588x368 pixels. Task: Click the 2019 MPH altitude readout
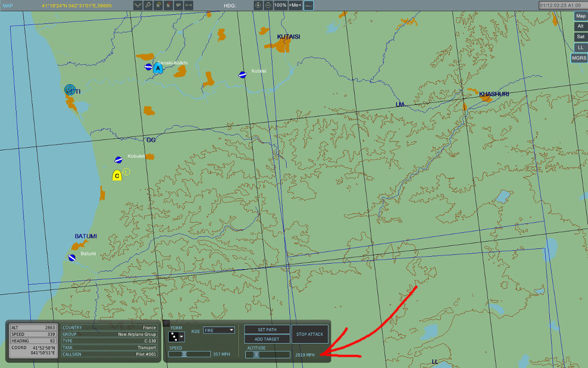[305, 355]
